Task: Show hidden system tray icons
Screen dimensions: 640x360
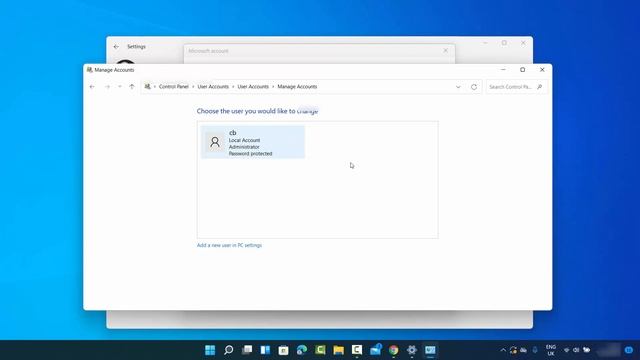Action: 503,350
